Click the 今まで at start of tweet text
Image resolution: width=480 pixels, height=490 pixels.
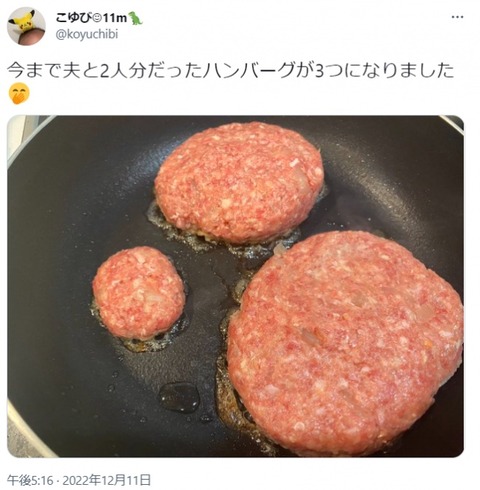pyautogui.click(x=33, y=70)
